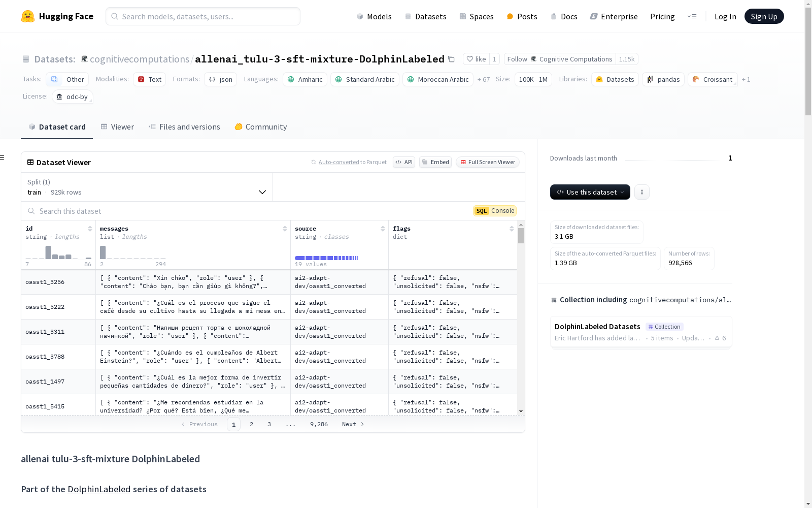This screenshot has width=812, height=508.
Task: Open the SQL Console
Action: (x=495, y=211)
